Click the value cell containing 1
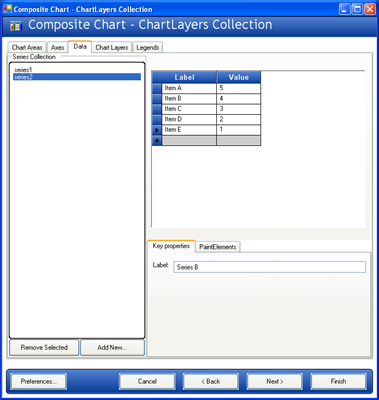Screen dimensions: 379x400 [x=238, y=130]
